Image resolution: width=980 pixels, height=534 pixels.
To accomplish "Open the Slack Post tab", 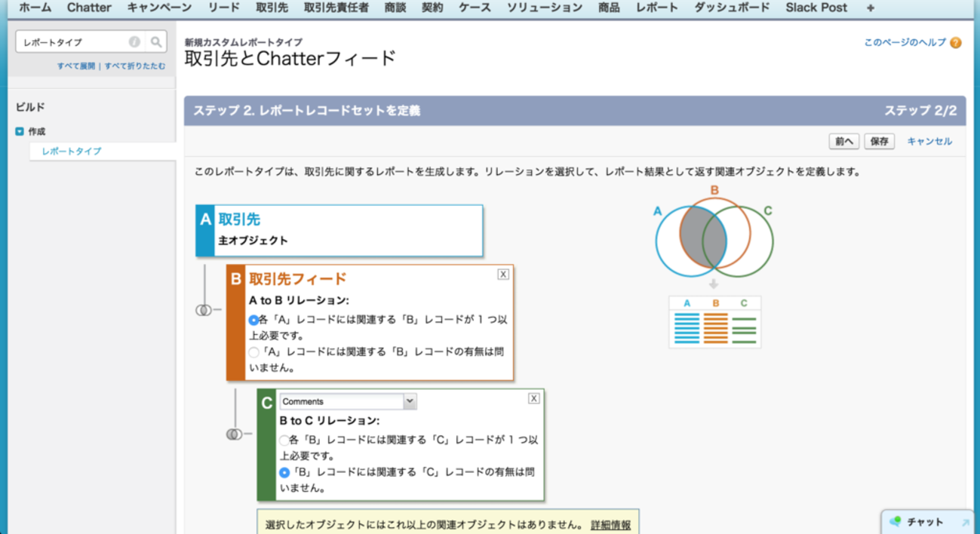I will (x=816, y=8).
